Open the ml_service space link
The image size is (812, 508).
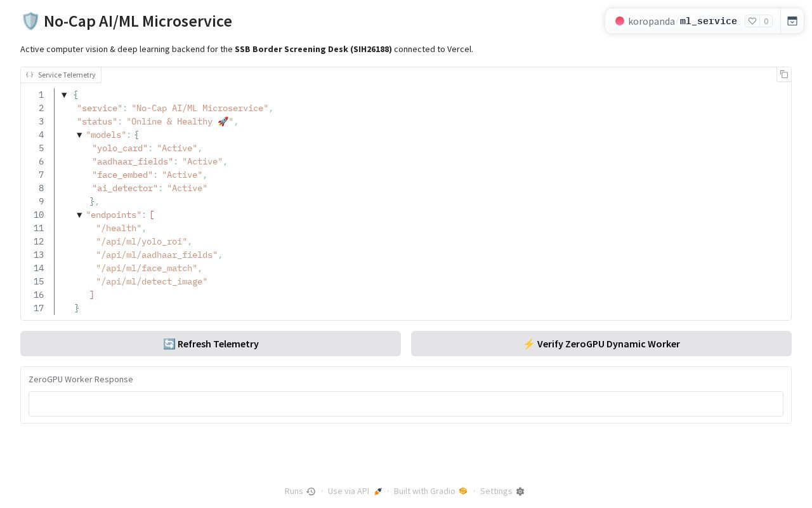point(709,21)
